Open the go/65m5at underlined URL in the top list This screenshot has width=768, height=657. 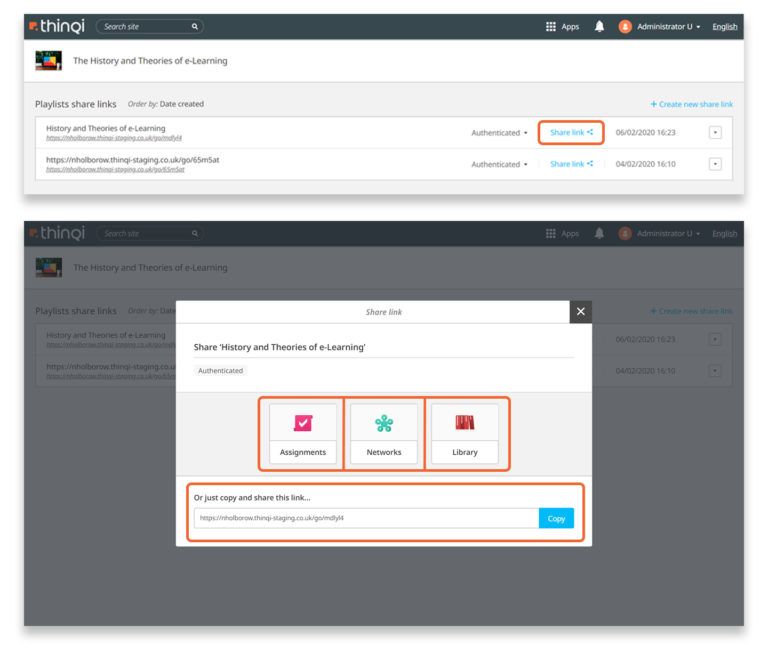tap(115, 170)
